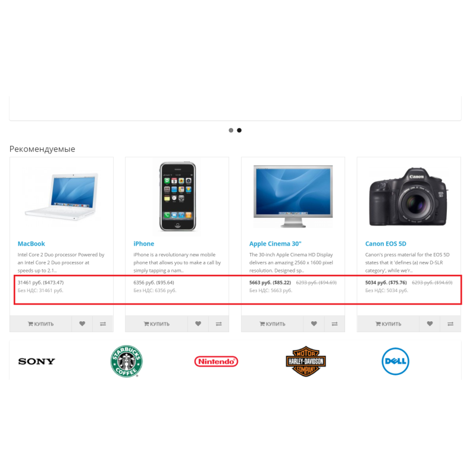Open the Canon EOS 5D title link
Image resolution: width=476 pixels, height=476 pixels.
pos(386,243)
